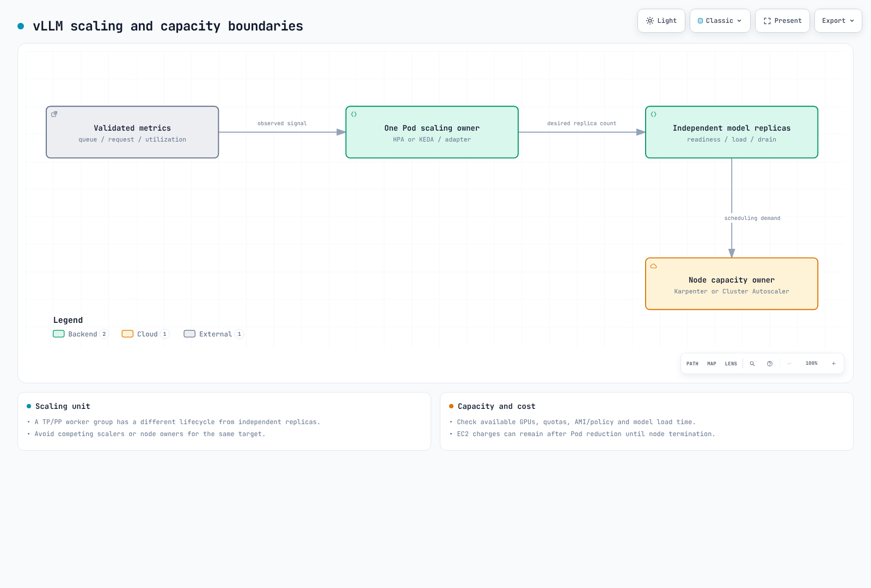Click the 'scheduling demand' edge label
Screen dimensions: 871x588
pyautogui.click(x=752, y=218)
